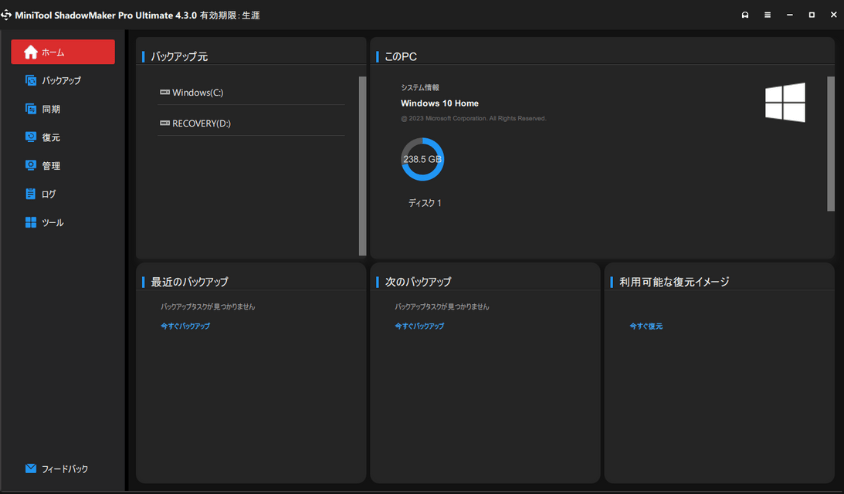Screen dimensions: 844x494
Task: Click 今すぐバックアップ under 次のバックアップ
Action: (x=419, y=326)
